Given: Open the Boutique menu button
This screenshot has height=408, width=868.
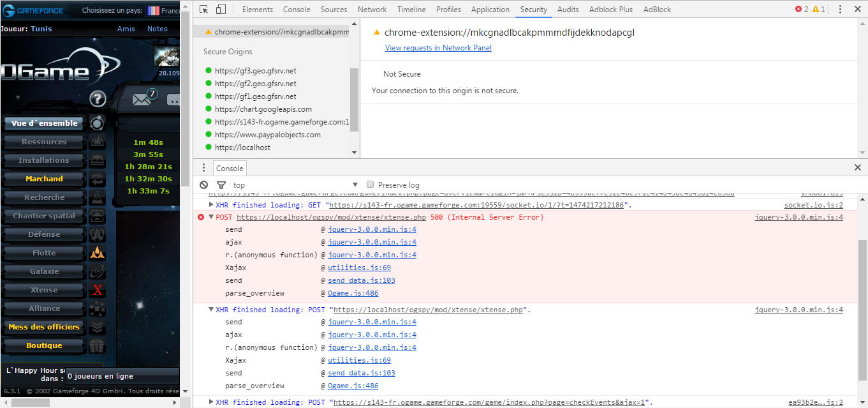Looking at the screenshot, I should pyautogui.click(x=45, y=345).
